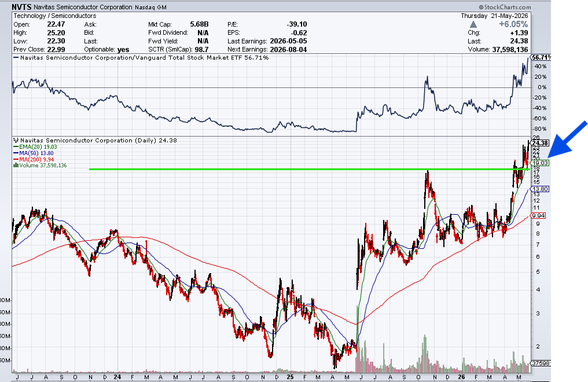This screenshot has height=382, width=588.
Task: Click the 'Technology / Semiconductors' sector label
Action: click(x=55, y=16)
